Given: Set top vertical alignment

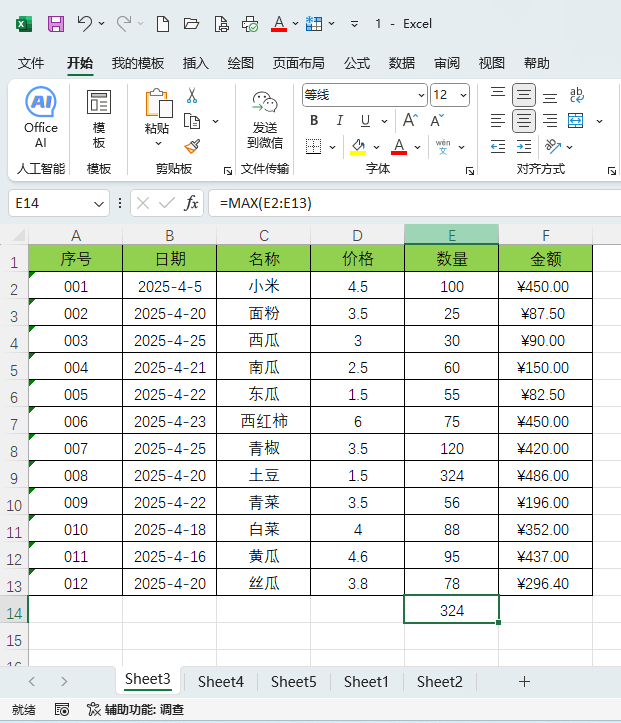Looking at the screenshot, I should point(498,95).
